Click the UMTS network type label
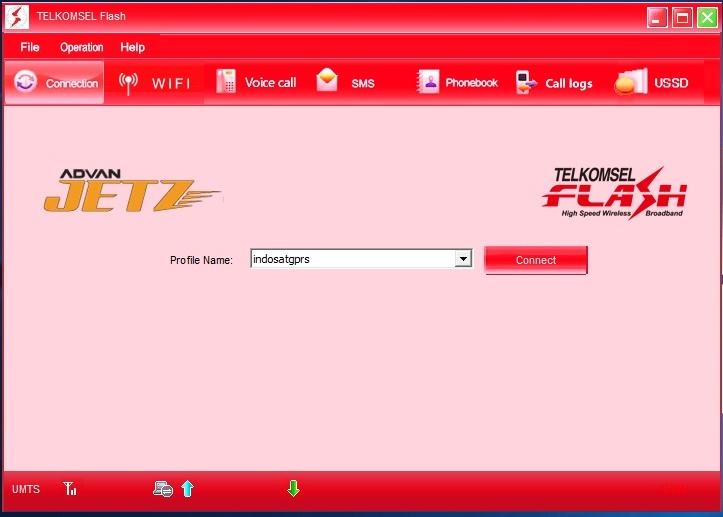723x517 pixels. pos(26,489)
